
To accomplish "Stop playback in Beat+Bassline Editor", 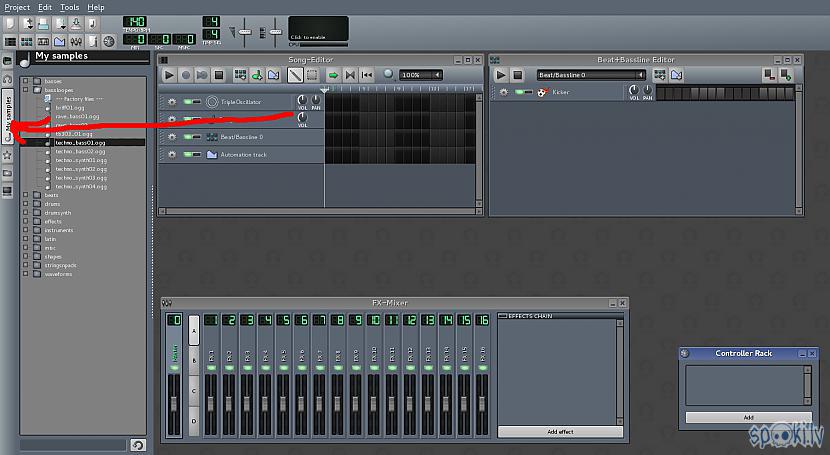I will [518, 75].
